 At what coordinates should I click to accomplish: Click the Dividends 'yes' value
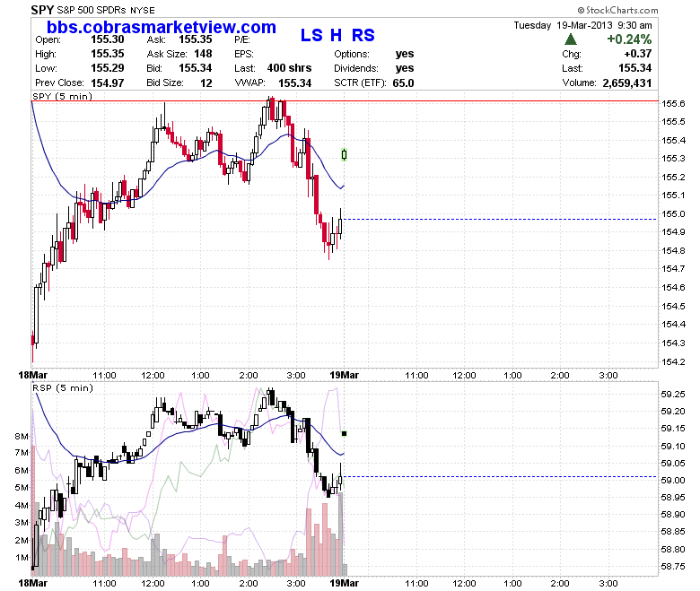point(405,68)
